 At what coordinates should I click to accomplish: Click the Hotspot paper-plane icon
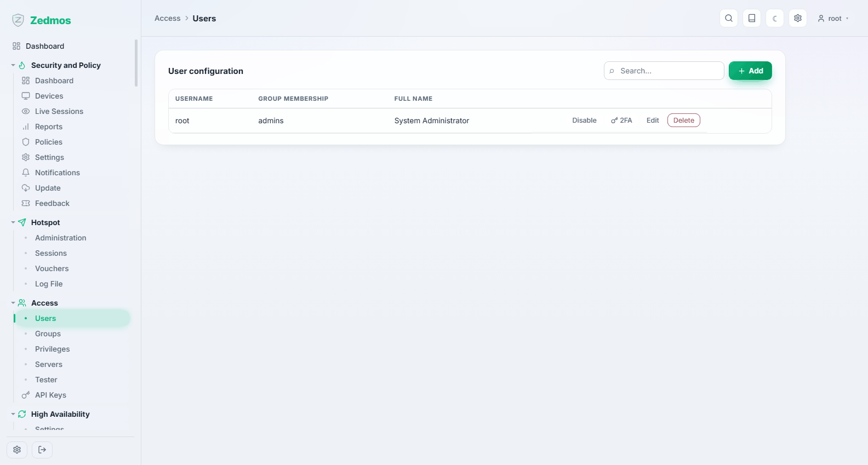(x=22, y=222)
